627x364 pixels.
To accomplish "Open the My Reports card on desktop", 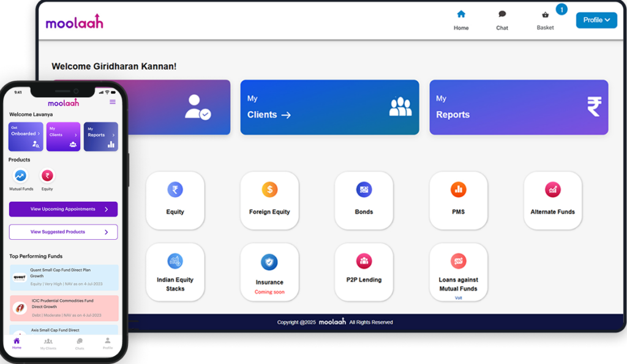I will [x=519, y=107].
